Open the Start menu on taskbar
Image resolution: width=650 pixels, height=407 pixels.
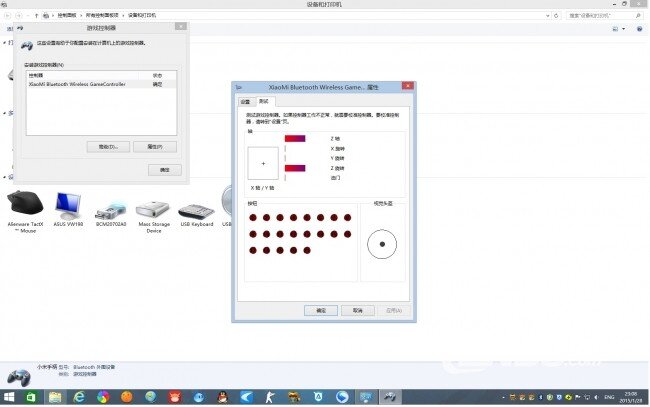pos(8,397)
